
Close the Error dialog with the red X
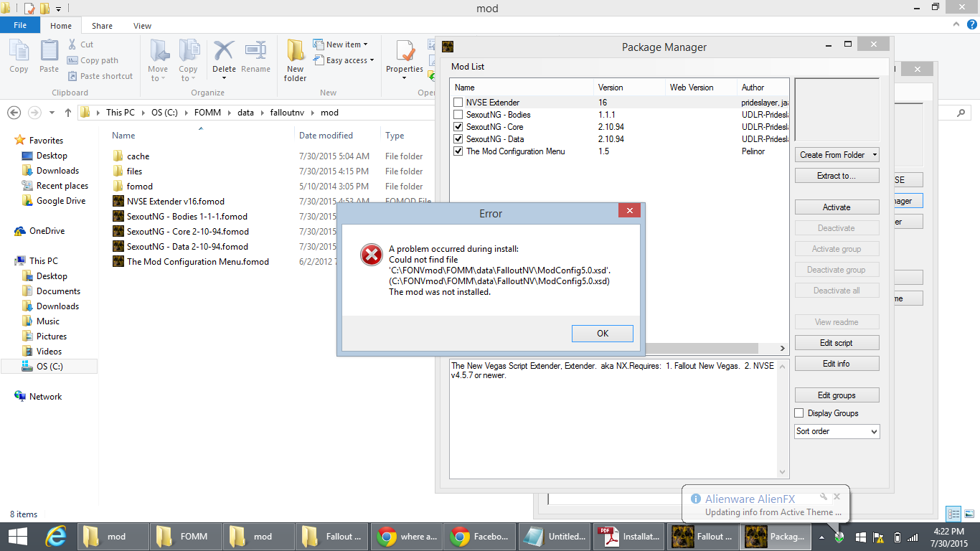coord(629,211)
